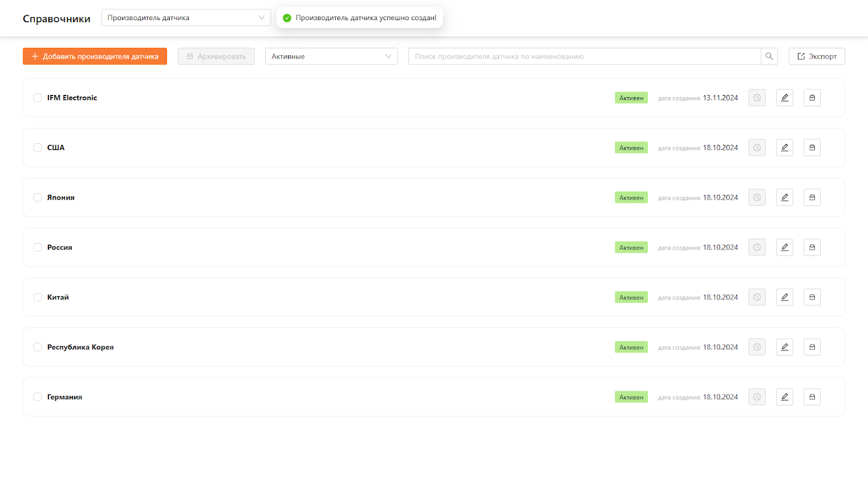
Task: Expand the Активные status filter dropdown
Action: [331, 56]
